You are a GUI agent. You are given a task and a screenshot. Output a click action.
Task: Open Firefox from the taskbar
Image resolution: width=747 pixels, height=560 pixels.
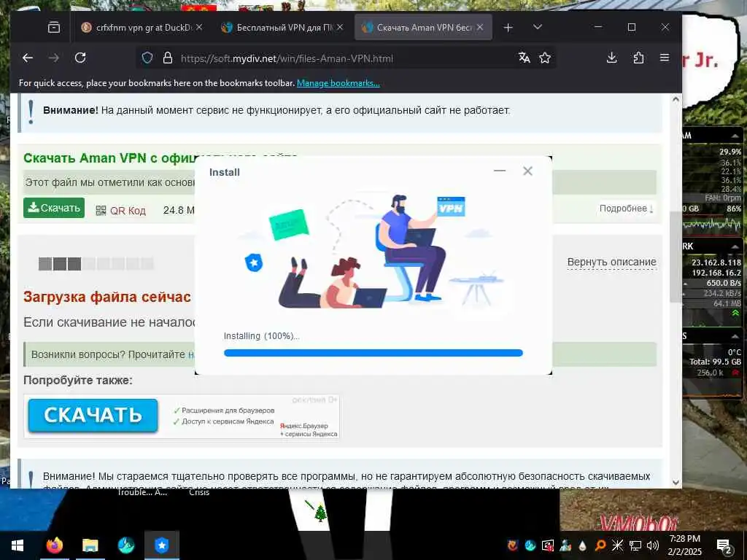tap(55, 545)
